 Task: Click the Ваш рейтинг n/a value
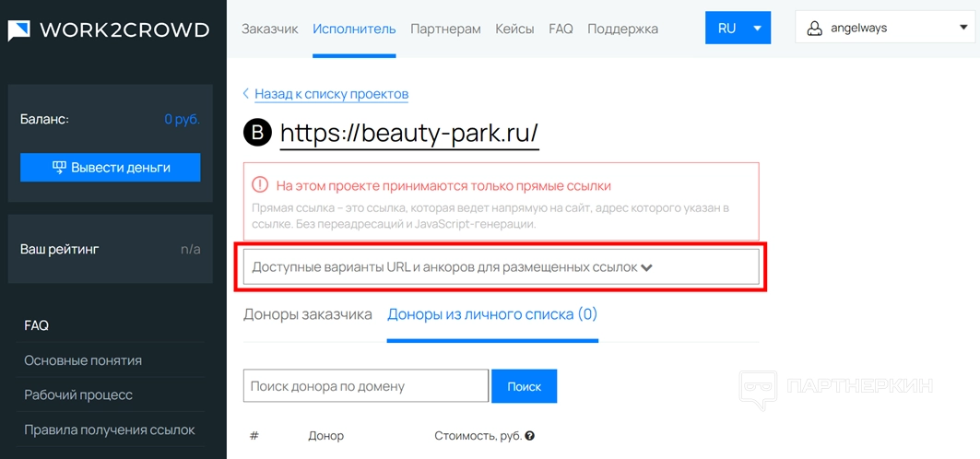pos(191,250)
